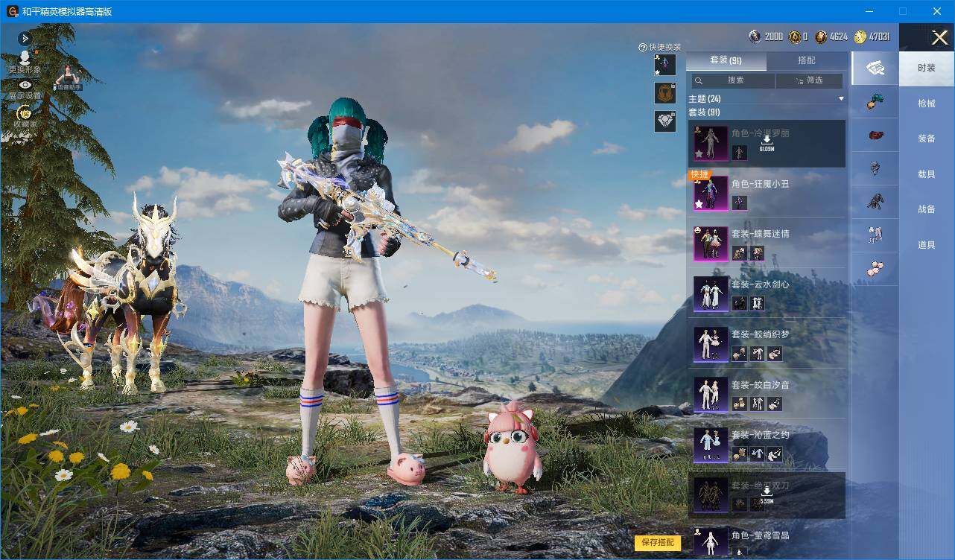Open the 枪械 firearms tab
Image resolution: width=955 pixels, height=560 pixels.
pos(927,104)
